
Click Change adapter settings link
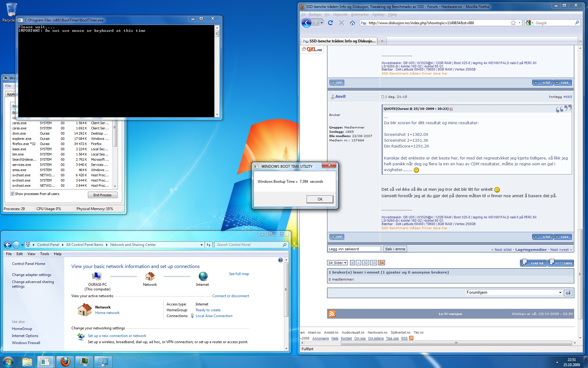tap(32, 275)
